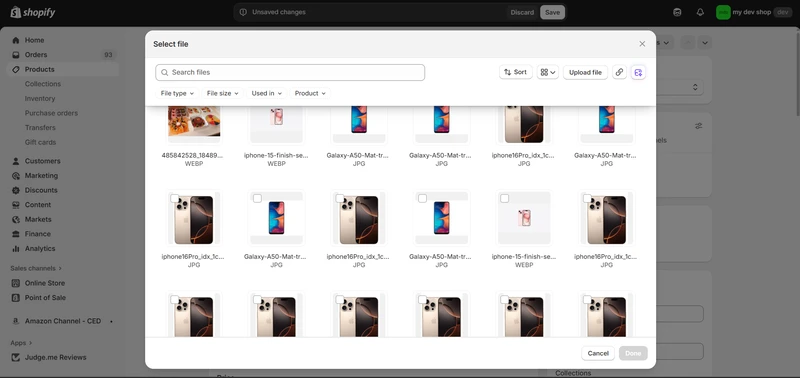Click the Upload file button
800x378 pixels.
tap(585, 72)
